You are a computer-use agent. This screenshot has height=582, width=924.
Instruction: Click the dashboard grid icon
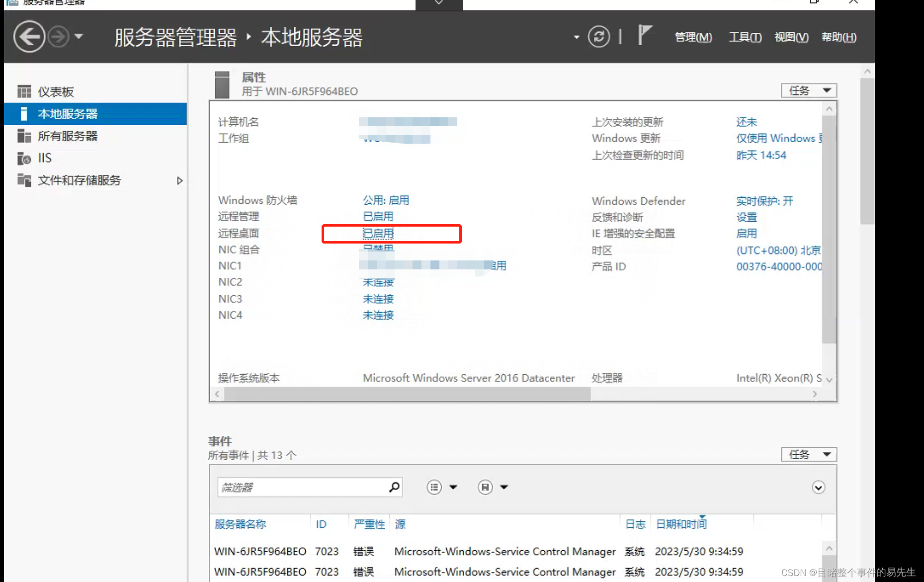pos(24,91)
